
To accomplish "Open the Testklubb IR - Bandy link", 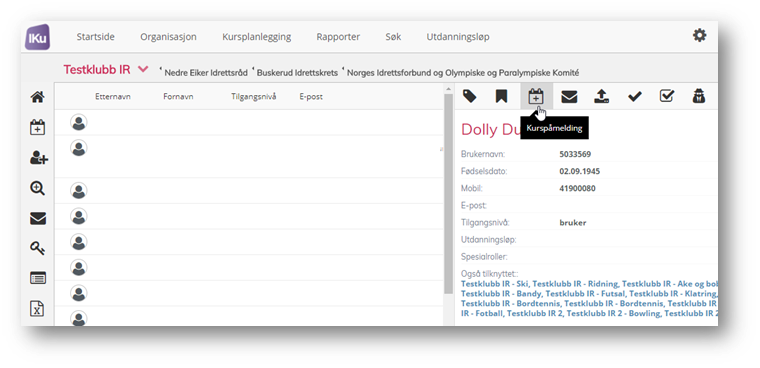I will pyautogui.click(x=501, y=294).
